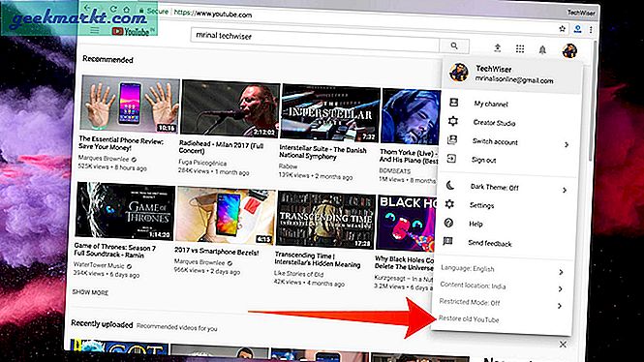Click the Dark Theme moon icon
This screenshot has width=644, height=362.
(450, 186)
